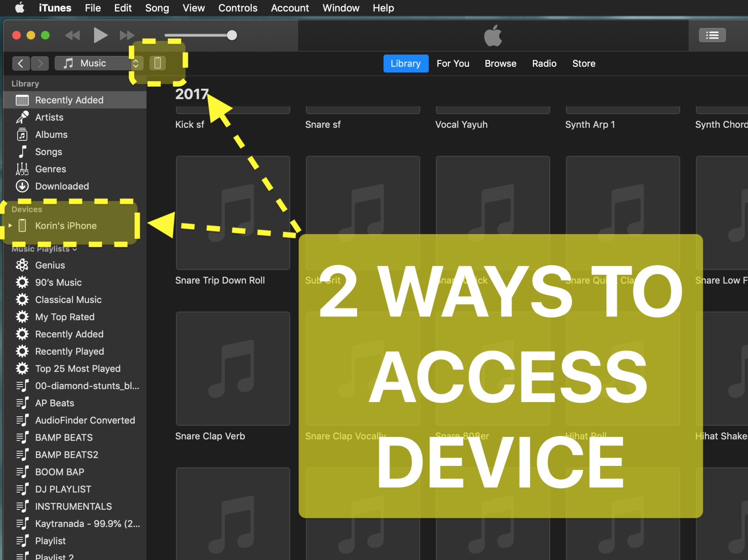Viewport: 748px width, 560px height.
Task: Click the iPhone device icon in the toolbar
Action: point(157,63)
